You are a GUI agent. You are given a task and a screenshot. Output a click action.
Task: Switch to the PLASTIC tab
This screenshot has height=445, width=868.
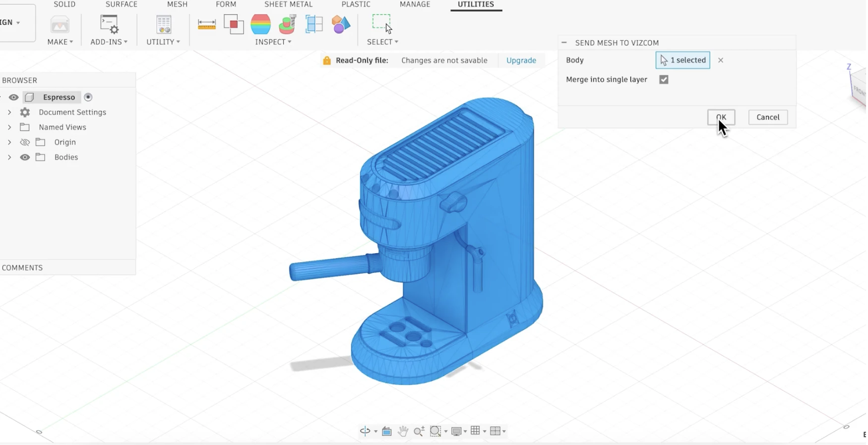(356, 4)
